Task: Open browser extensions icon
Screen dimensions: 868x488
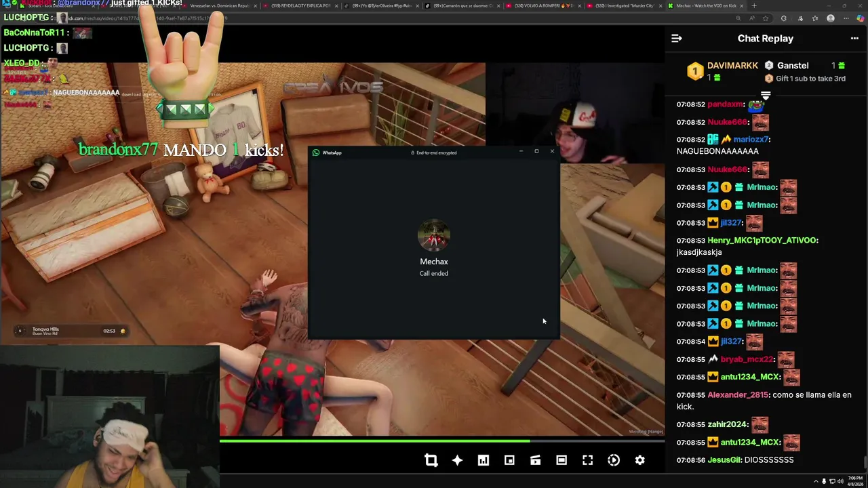Action: [x=784, y=18]
